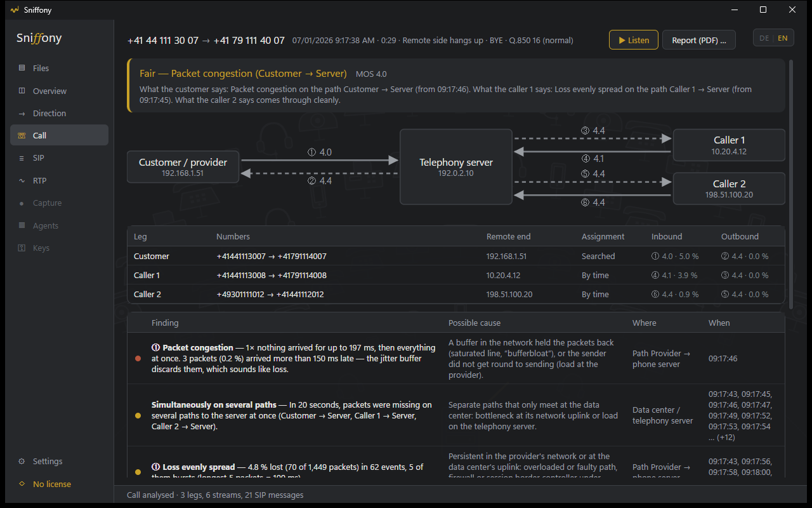The width and height of the screenshot is (812, 508).
Task: Click the info icon beside Loss evenly spread
Action: pos(155,467)
